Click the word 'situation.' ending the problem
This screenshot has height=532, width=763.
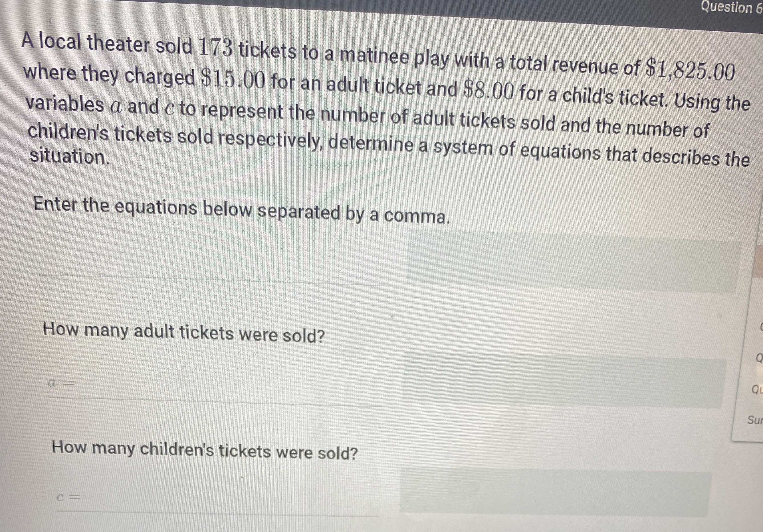(x=69, y=157)
